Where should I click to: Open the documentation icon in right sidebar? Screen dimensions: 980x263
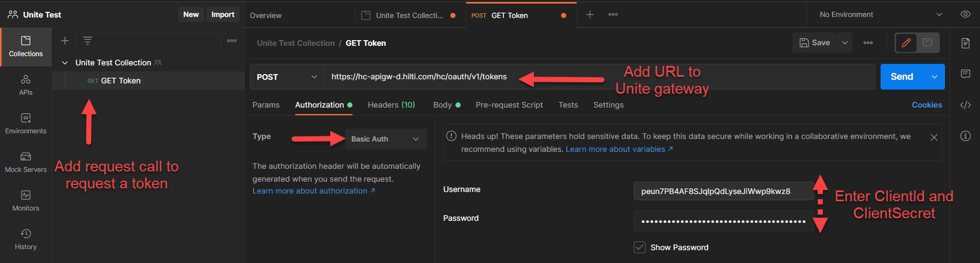pyautogui.click(x=966, y=43)
